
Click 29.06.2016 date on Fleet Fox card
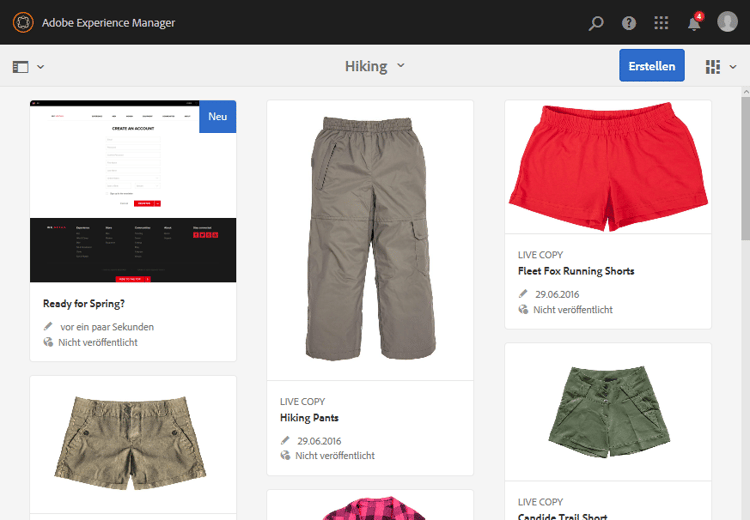tap(557, 294)
